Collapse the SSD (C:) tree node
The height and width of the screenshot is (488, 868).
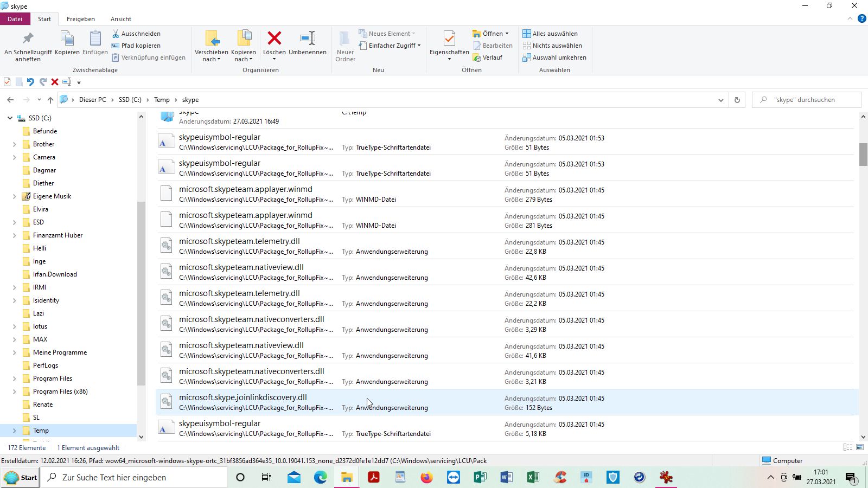point(10,118)
